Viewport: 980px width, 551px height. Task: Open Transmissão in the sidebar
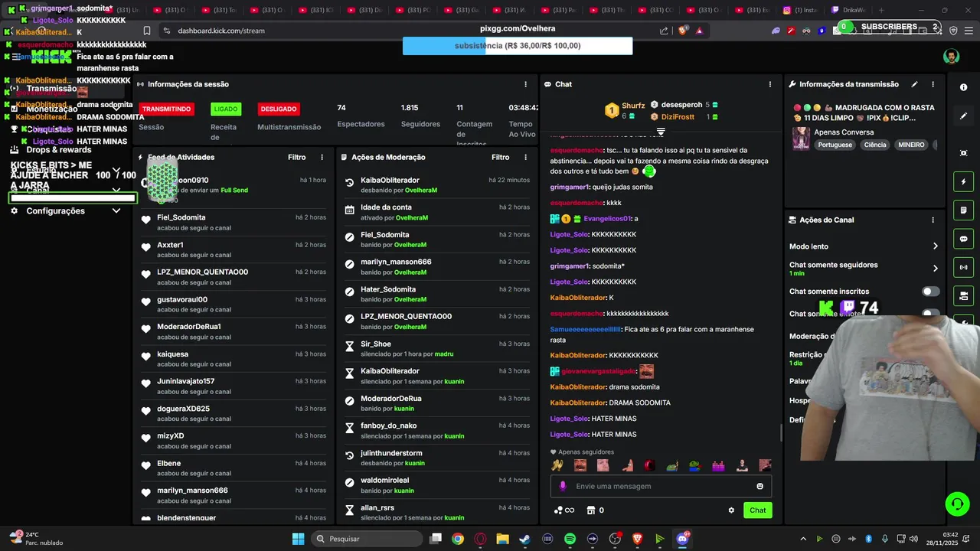[51, 88]
